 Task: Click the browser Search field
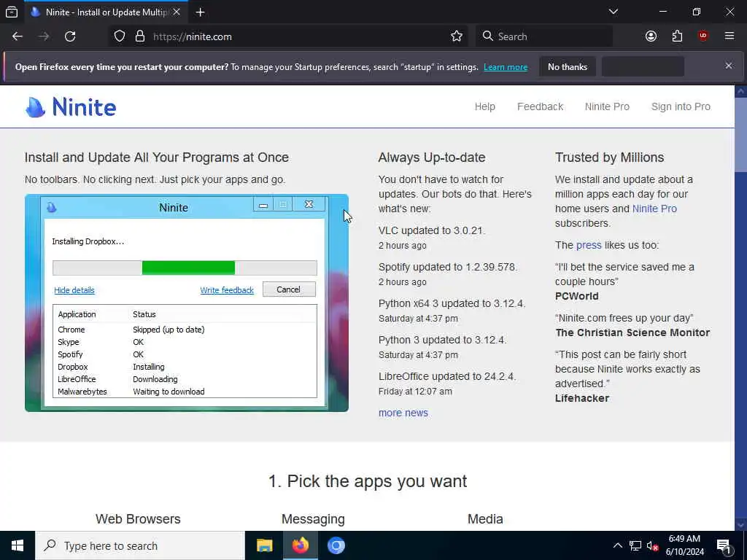544,36
